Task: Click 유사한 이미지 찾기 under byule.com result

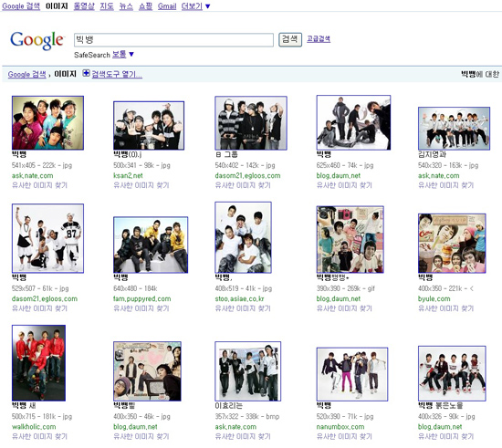Action: [x=445, y=308]
